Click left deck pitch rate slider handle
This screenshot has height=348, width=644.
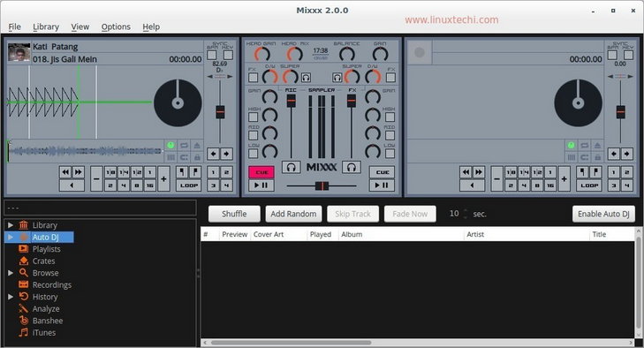(x=220, y=112)
